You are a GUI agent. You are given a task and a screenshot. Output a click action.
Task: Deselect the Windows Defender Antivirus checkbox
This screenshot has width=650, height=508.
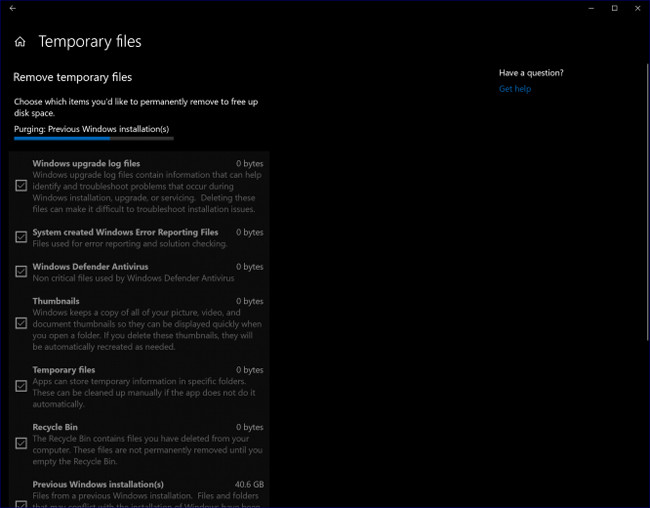[21, 272]
